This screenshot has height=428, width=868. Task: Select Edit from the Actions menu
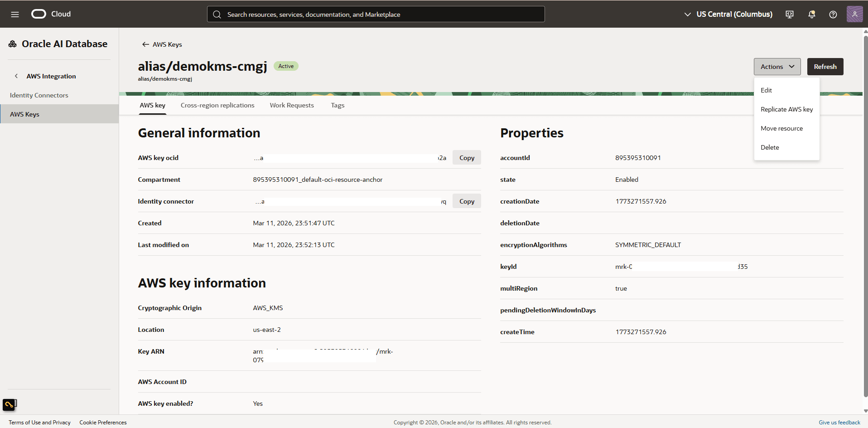point(786,90)
